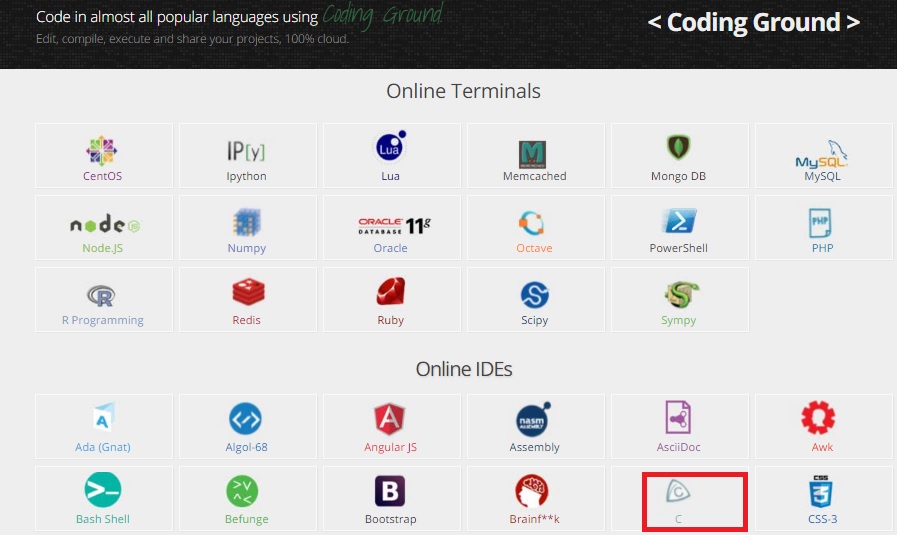897x535 pixels.
Task: Open the Sympy snake icon
Action: point(681,294)
